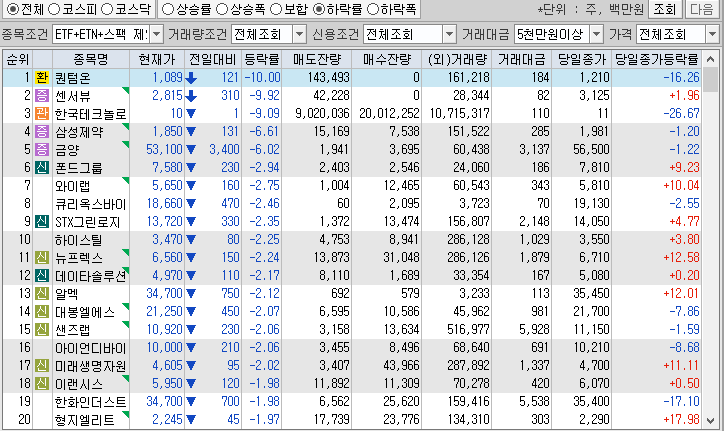The width and height of the screenshot is (724, 431).
Task: Select the 전체 market radio button
Action: click(13, 9)
